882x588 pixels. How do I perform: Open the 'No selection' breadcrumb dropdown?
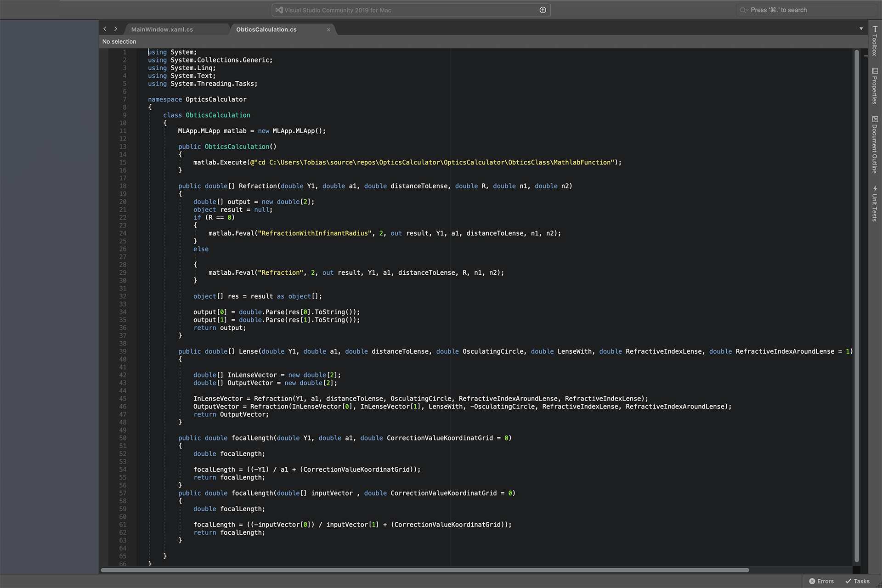click(x=119, y=41)
